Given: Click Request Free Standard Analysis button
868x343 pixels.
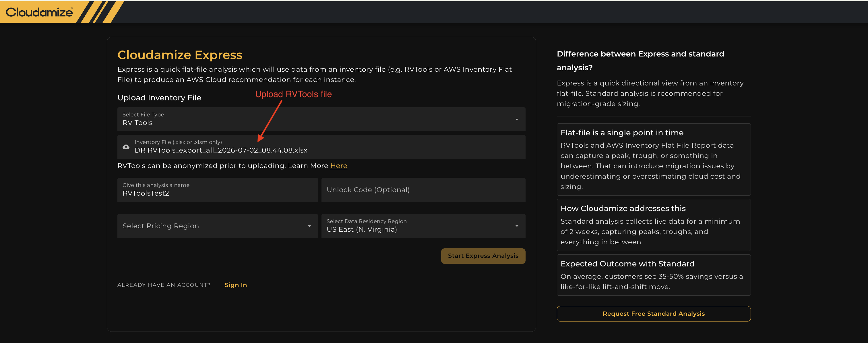Looking at the screenshot, I should coord(653,314).
